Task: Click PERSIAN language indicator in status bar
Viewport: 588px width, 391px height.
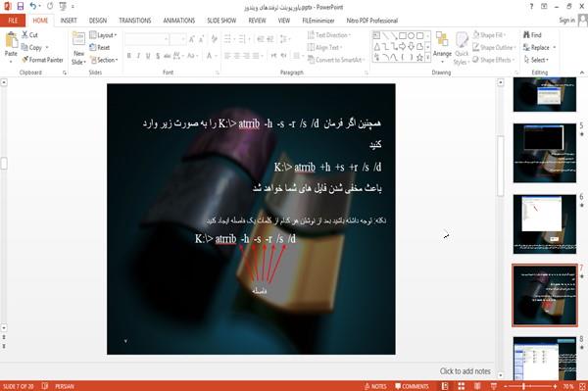Action: tap(65, 386)
